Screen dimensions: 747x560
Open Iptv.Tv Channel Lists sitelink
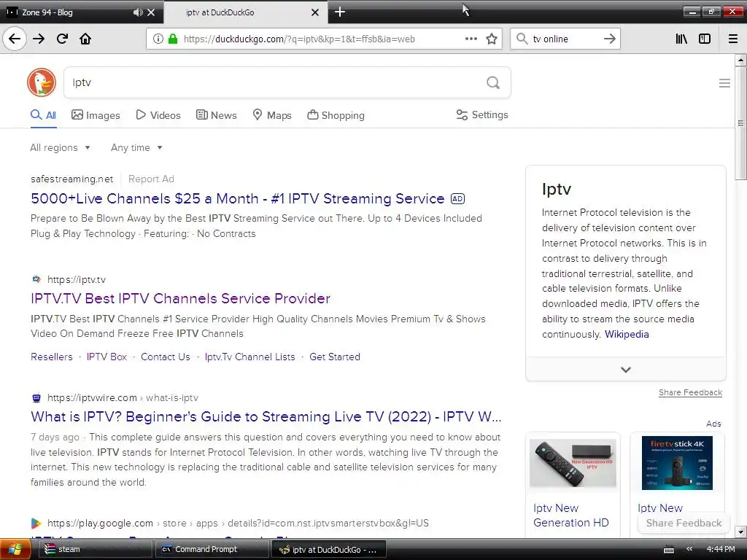pos(249,357)
